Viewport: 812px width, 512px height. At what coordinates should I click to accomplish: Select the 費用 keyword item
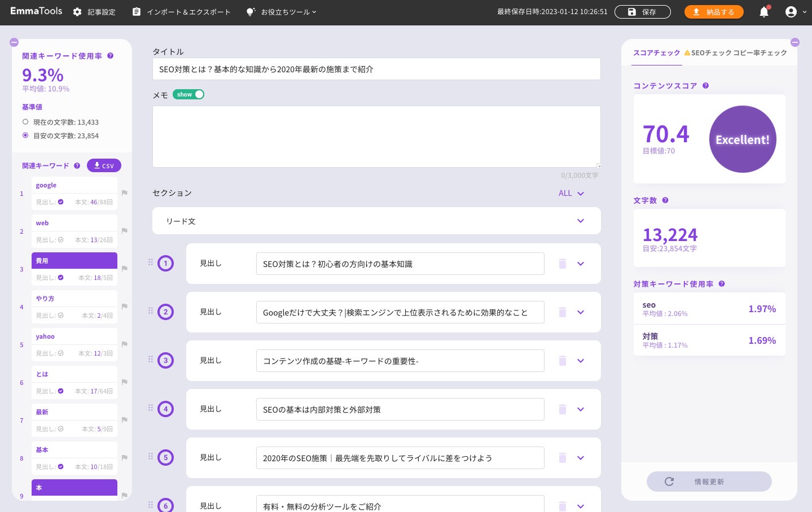pos(74,261)
